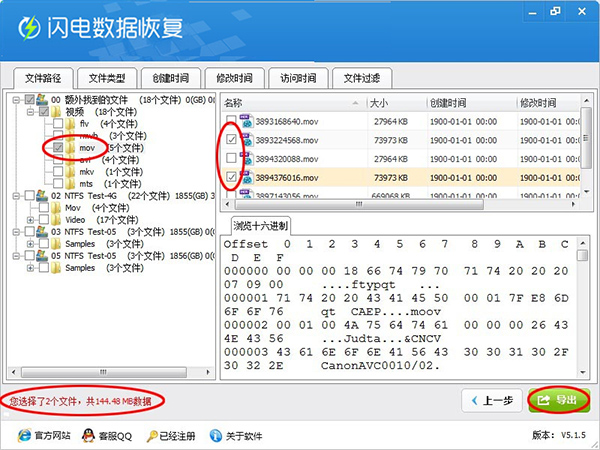This screenshot has height=450, width=600.
Task: Toggle the mts folder checkbox
Action: coord(58,183)
